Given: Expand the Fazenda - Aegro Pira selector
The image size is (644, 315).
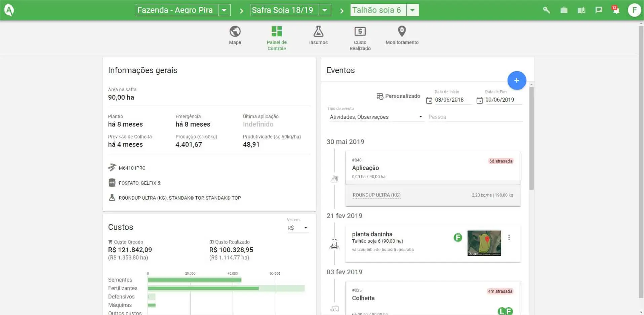Looking at the screenshot, I should click(224, 10).
